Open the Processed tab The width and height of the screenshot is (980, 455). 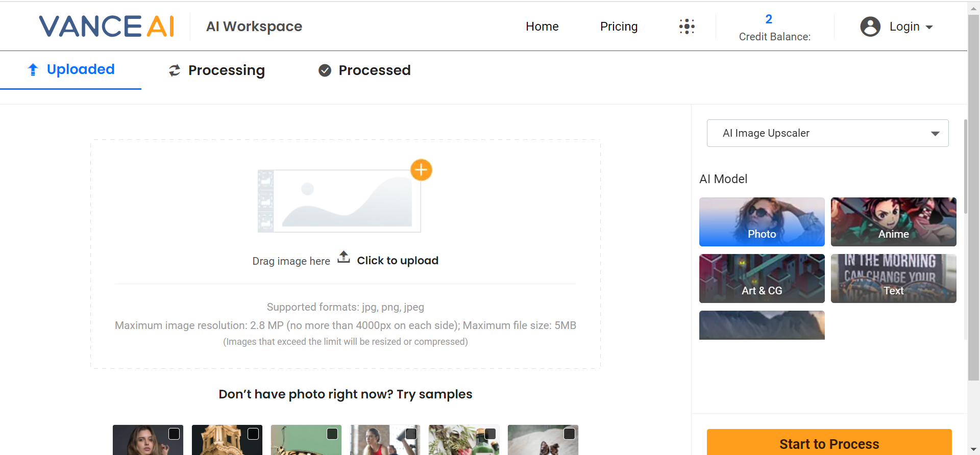(364, 70)
